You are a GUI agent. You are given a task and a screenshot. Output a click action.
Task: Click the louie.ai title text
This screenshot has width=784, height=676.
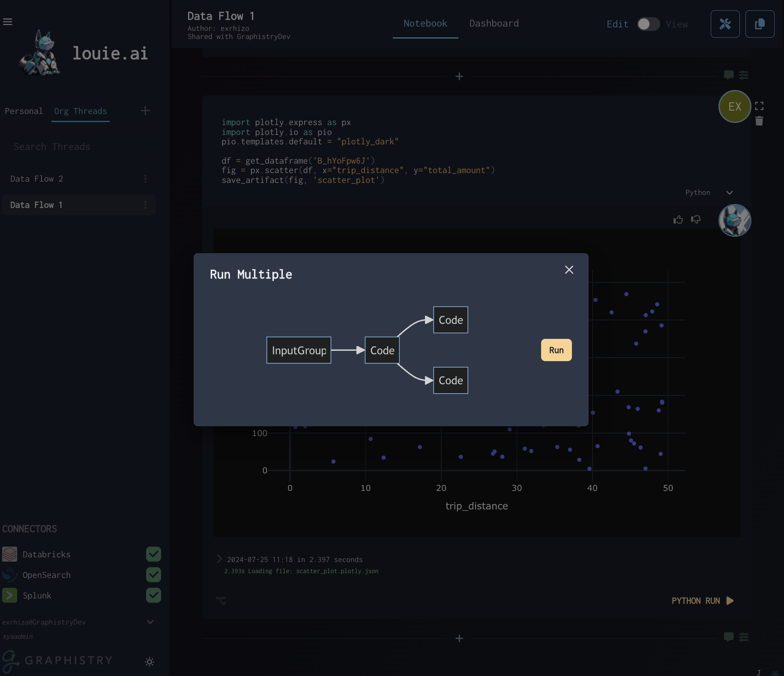click(110, 53)
